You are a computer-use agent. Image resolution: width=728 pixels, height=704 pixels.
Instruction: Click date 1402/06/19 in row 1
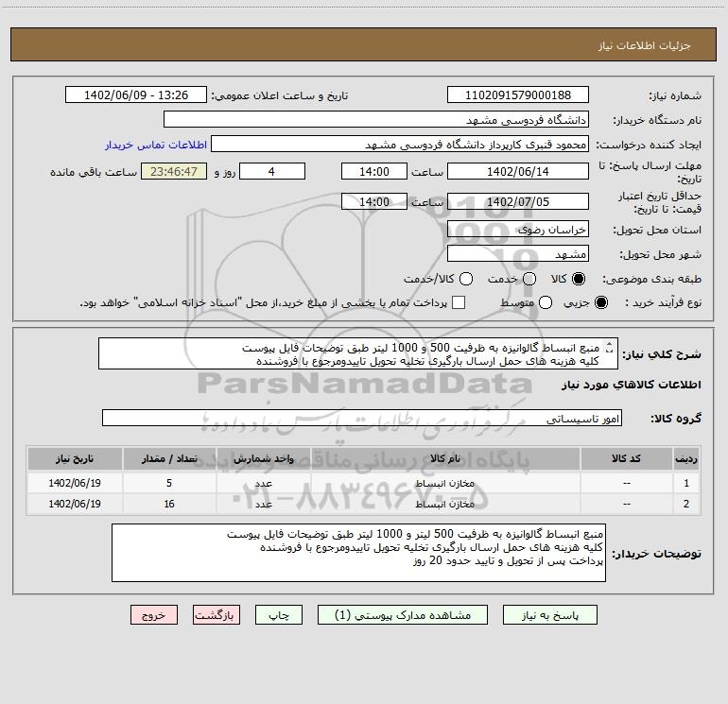pos(75,483)
